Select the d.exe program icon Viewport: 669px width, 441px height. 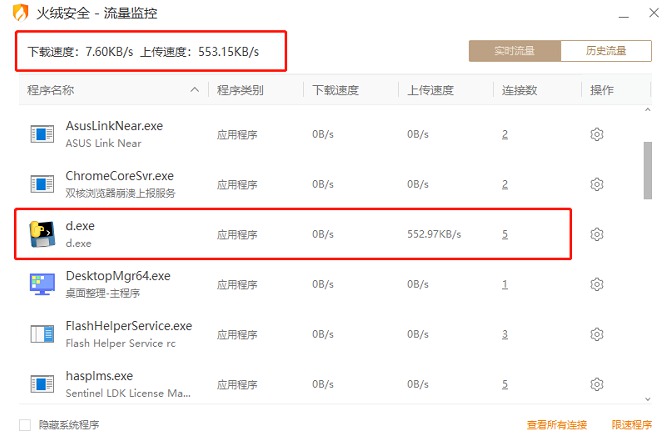[x=42, y=234]
